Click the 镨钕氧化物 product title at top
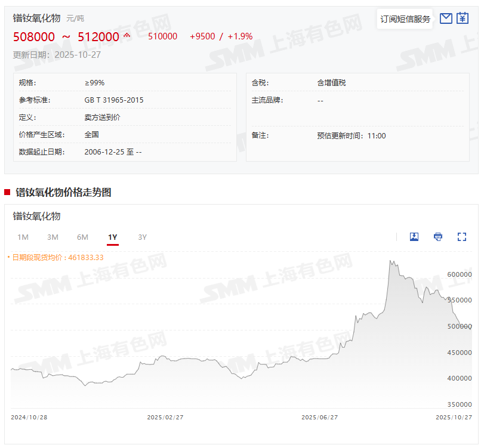 37,18
